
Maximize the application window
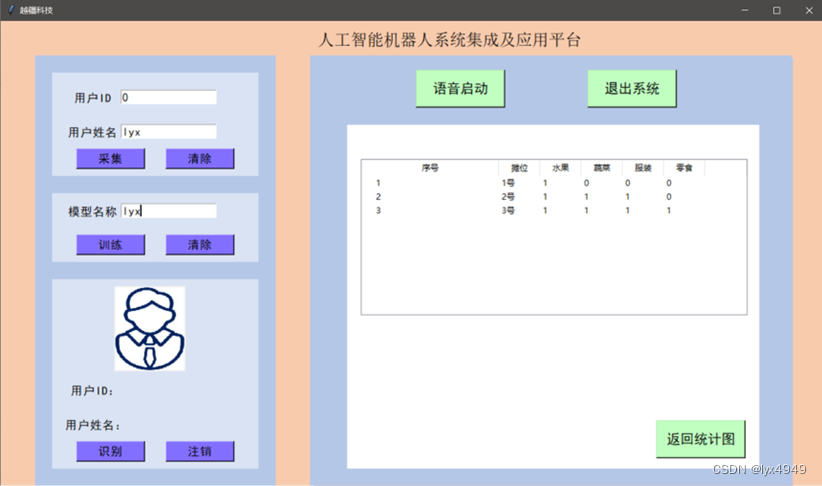point(777,10)
